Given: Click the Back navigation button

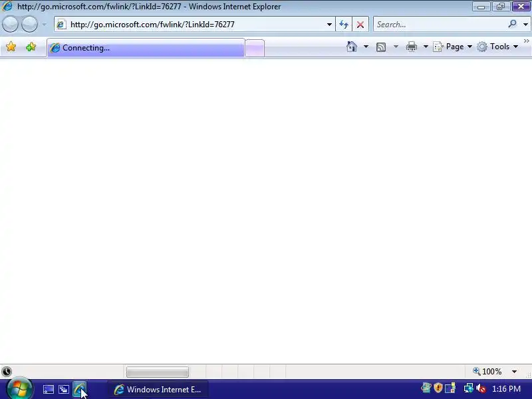Looking at the screenshot, I should tap(10, 25).
